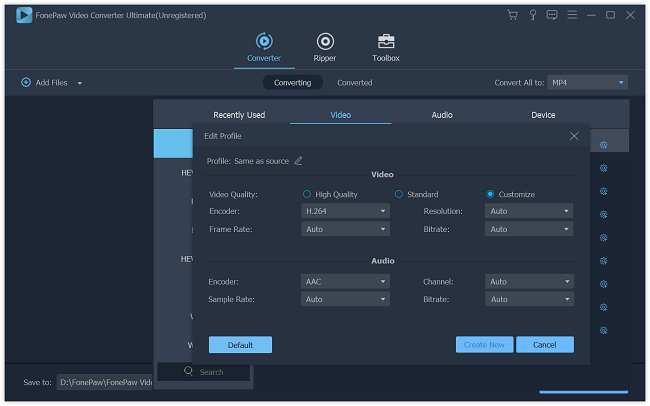Click the gear icon level with Audio heading
Image resolution: width=650 pixels, height=406 pixels.
point(604,261)
